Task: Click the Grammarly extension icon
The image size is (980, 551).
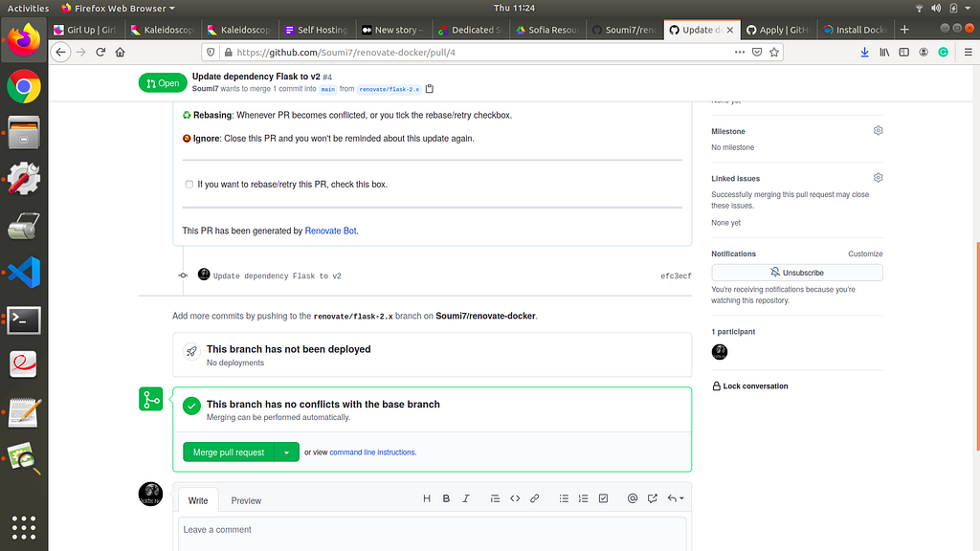Action: coord(943,53)
